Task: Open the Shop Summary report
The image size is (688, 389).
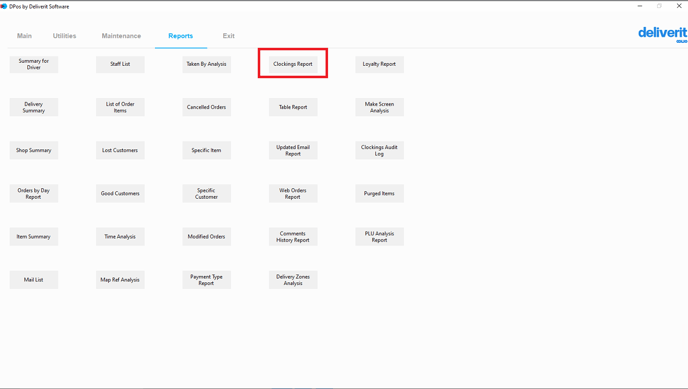Action: tap(34, 150)
